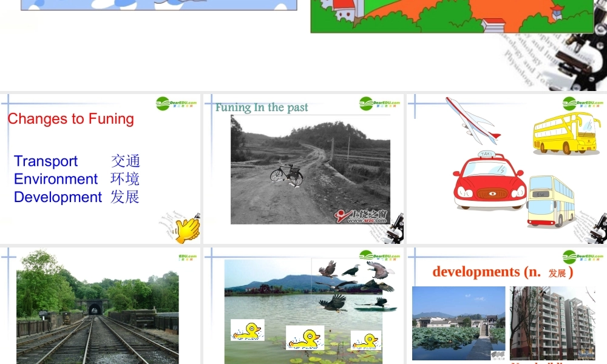Viewport: 607px width, 364px height.
Task: Select the leftmost yellow duck image
Action: click(x=247, y=330)
